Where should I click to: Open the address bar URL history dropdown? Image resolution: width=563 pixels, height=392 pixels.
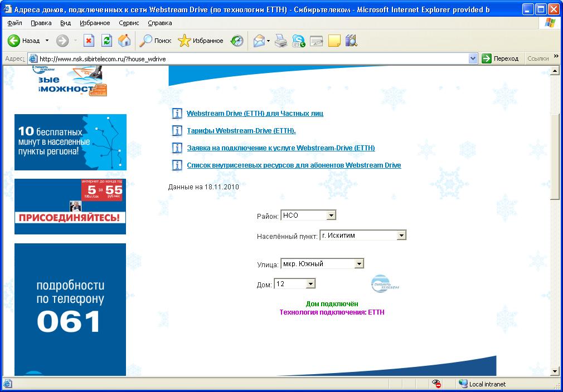[473, 58]
